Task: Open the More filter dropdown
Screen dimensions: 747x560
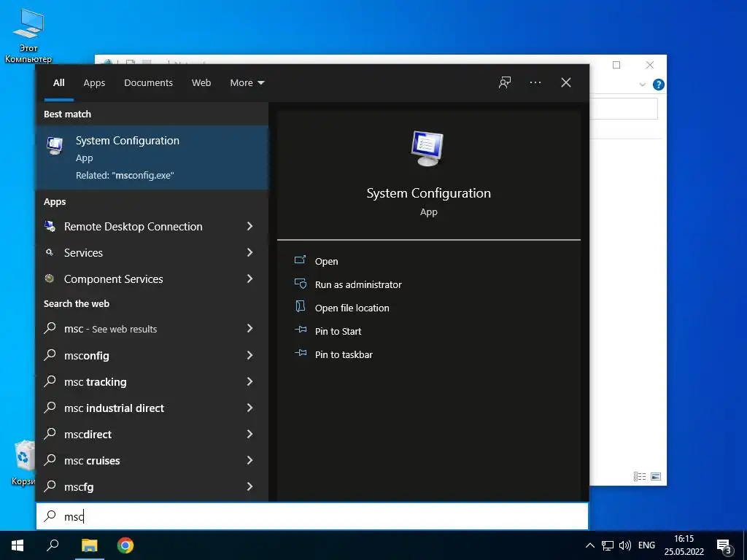Action: [x=247, y=83]
